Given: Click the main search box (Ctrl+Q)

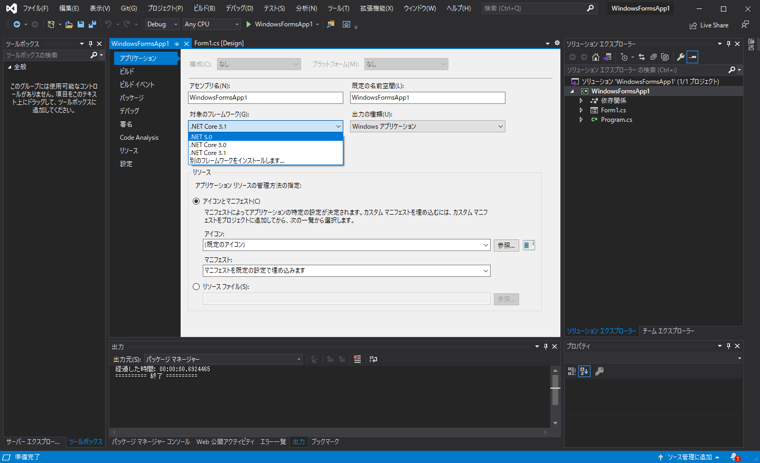Looking at the screenshot, I should pyautogui.click(x=538, y=8).
